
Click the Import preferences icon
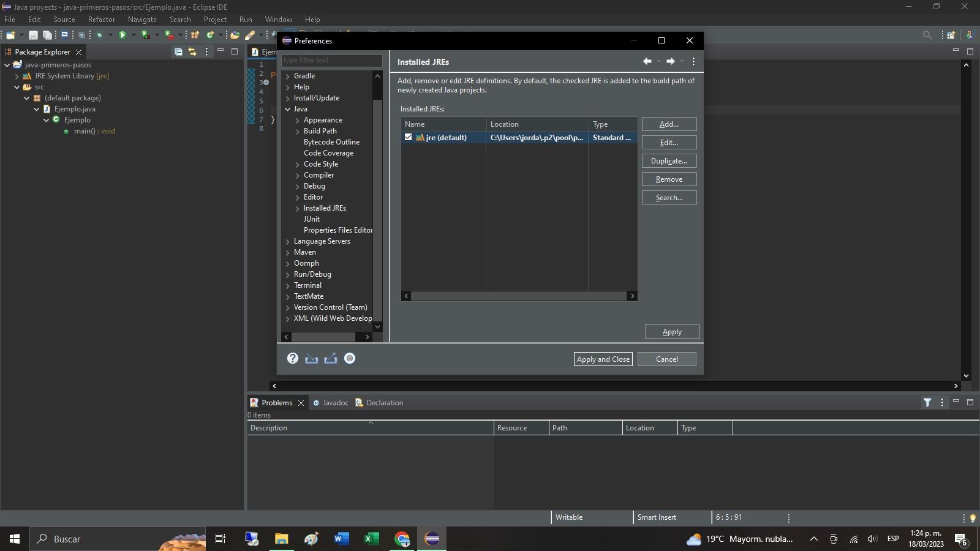click(312, 359)
